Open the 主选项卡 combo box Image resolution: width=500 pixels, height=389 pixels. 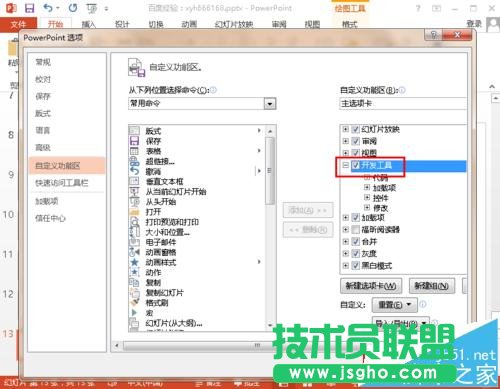coord(403,104)
